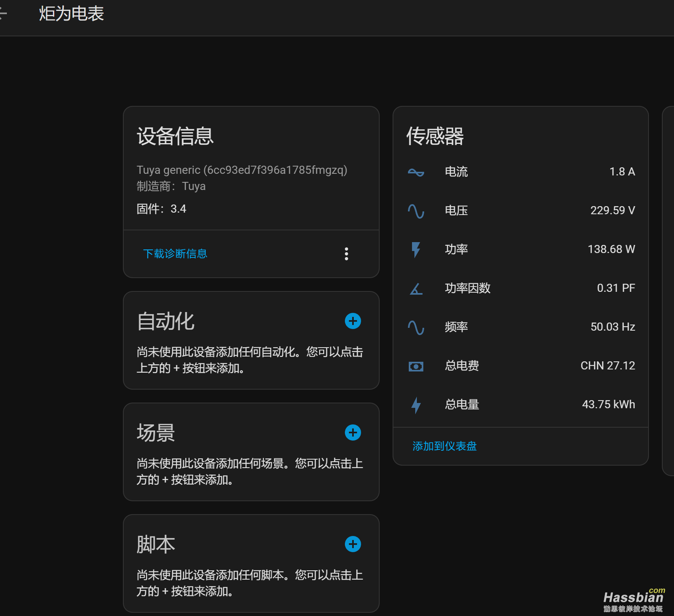Screen dimensions: 674x616
Task: Open the 总电费 sensor entity label
Action: (462, 366)
